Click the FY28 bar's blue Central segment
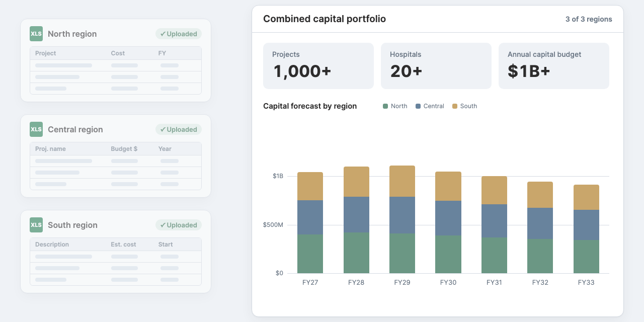 356,214
